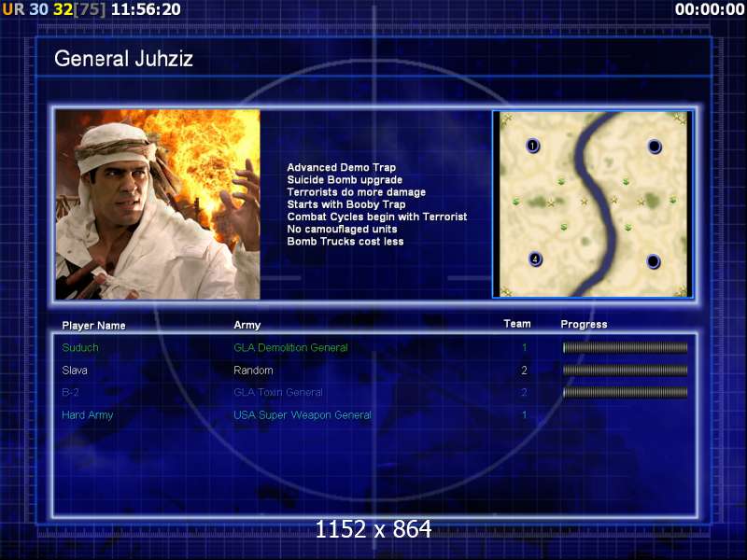Click the desert river minimap preview
The width and height of the screenshot is (747, 560).
(x=593, y=204)
